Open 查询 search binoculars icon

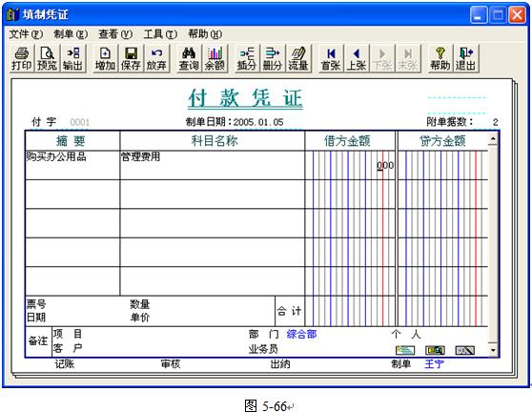pos(189,58)
